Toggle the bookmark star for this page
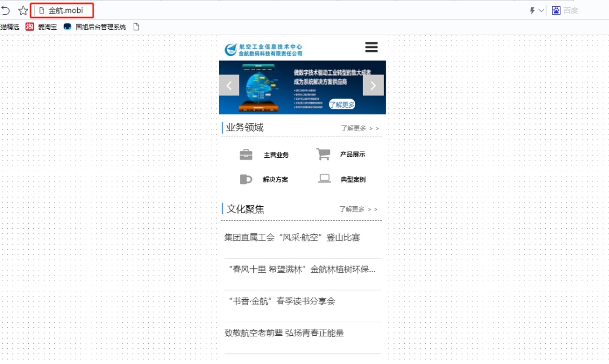The image size is (609, 364). pyautogui.click(x=23, y=9)
